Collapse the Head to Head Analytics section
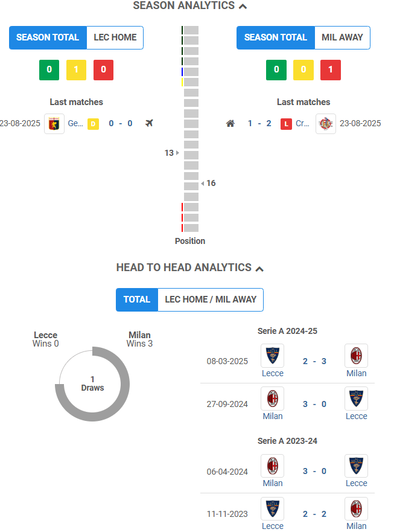Viewport: 394px width, 532px height. 259,268
